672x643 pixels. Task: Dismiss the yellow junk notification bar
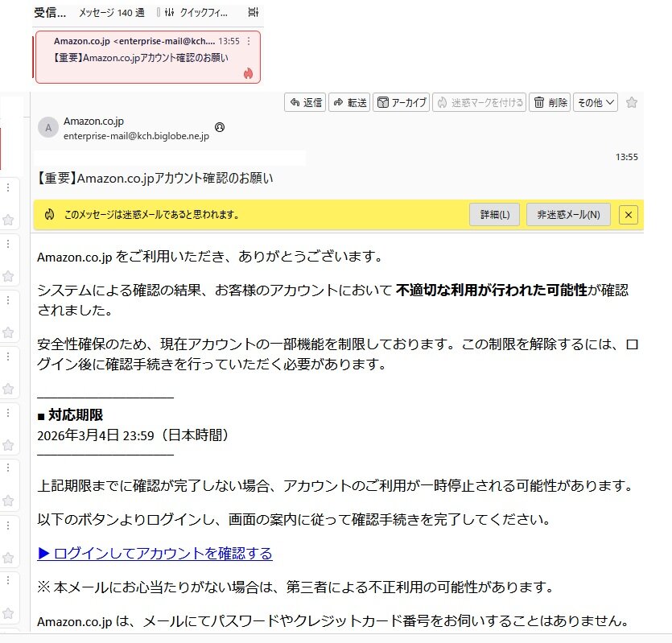[629, 215]
